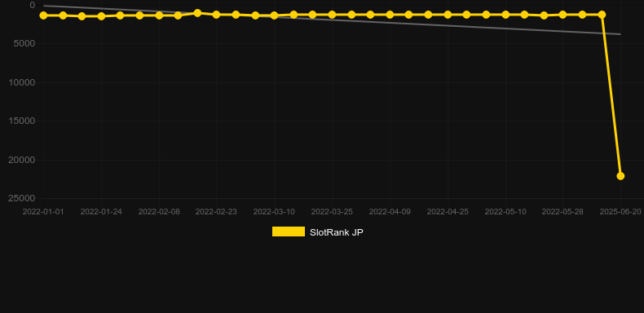
Task: Click the yellow SlotRank JP legend swatch
Action: [289, 231]
